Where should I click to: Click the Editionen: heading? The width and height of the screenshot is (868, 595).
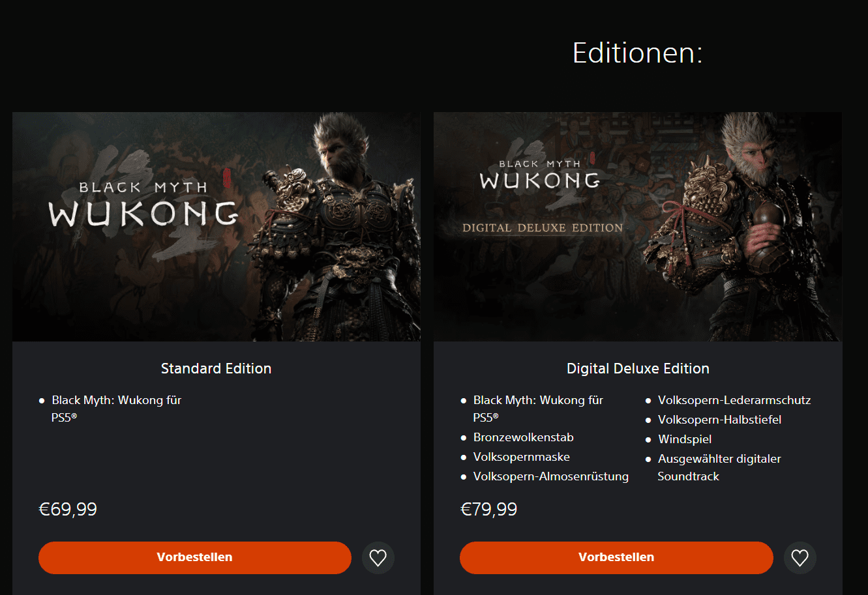637,52
